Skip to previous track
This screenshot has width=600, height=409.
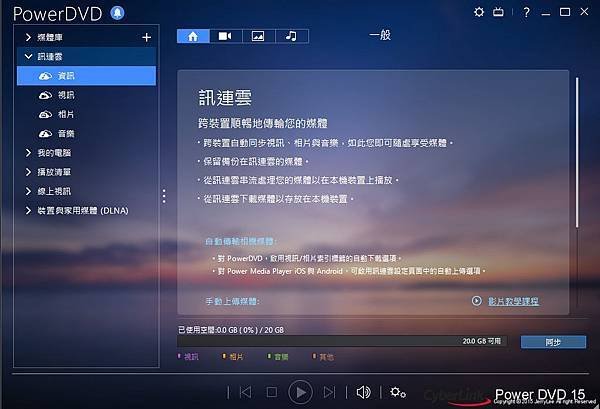point(246,392)
